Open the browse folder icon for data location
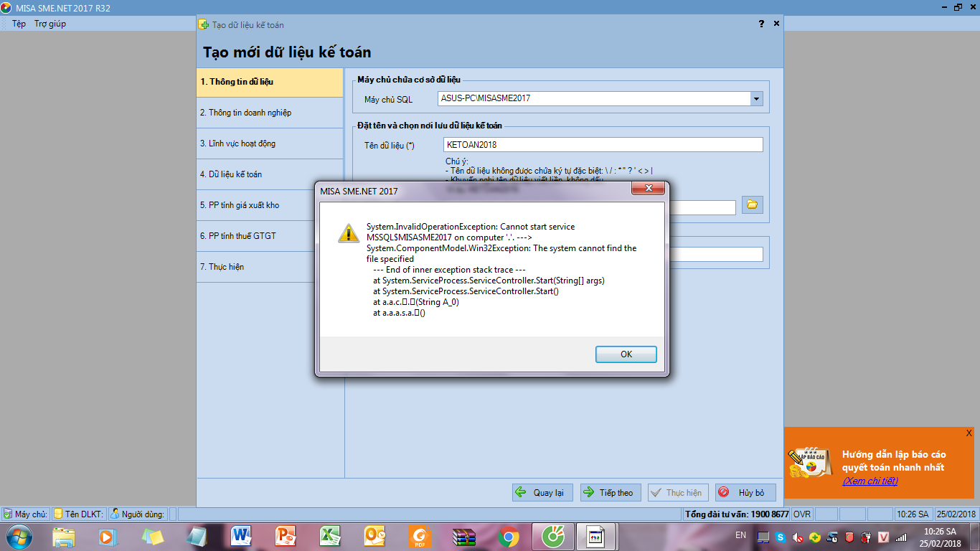The height and width of the screenshot is (551, 980). coord(752,205)
